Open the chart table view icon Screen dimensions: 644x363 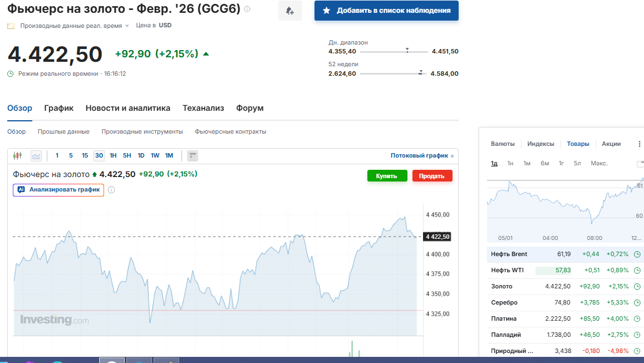193,156
